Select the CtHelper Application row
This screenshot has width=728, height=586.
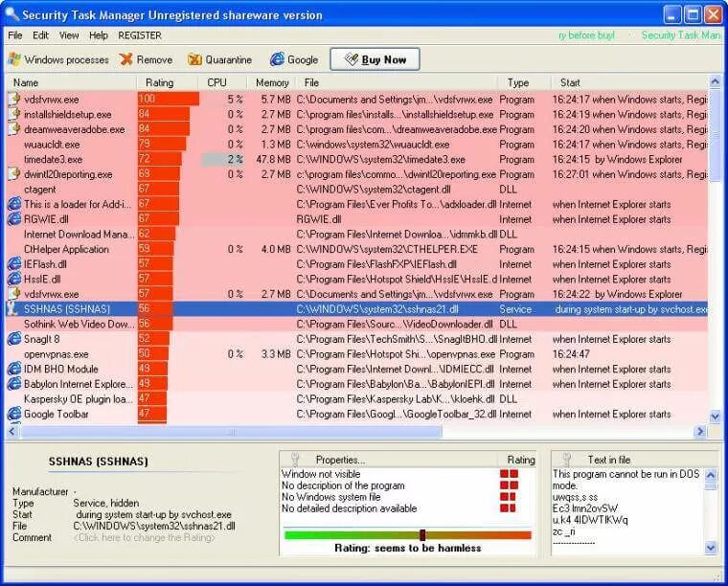tap(357, 249)
